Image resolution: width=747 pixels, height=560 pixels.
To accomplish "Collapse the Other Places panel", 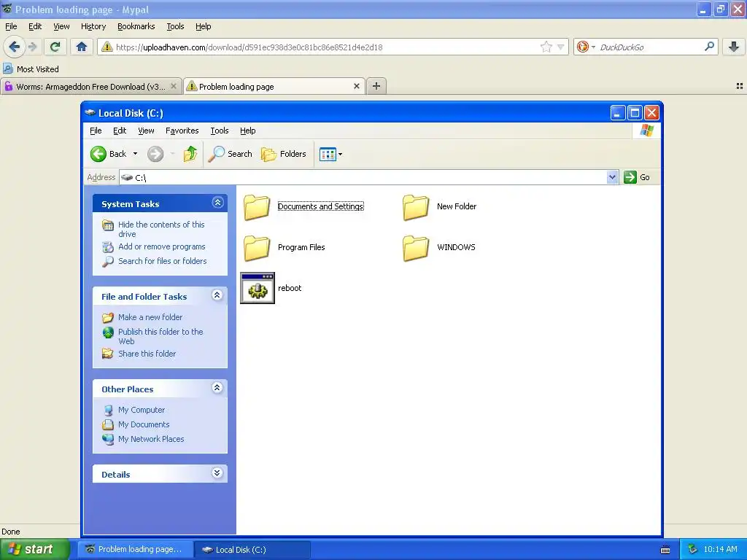I will [x=217, y=388].
